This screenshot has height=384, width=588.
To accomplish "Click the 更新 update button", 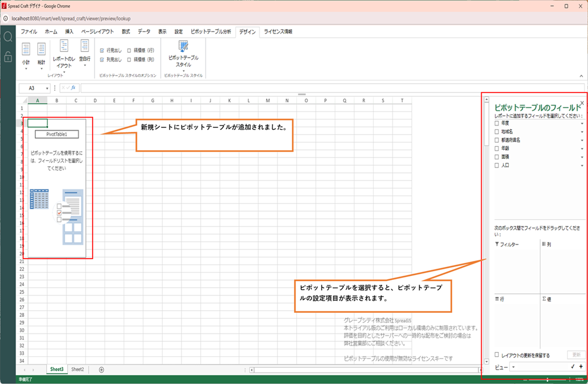I will point(576,355).
